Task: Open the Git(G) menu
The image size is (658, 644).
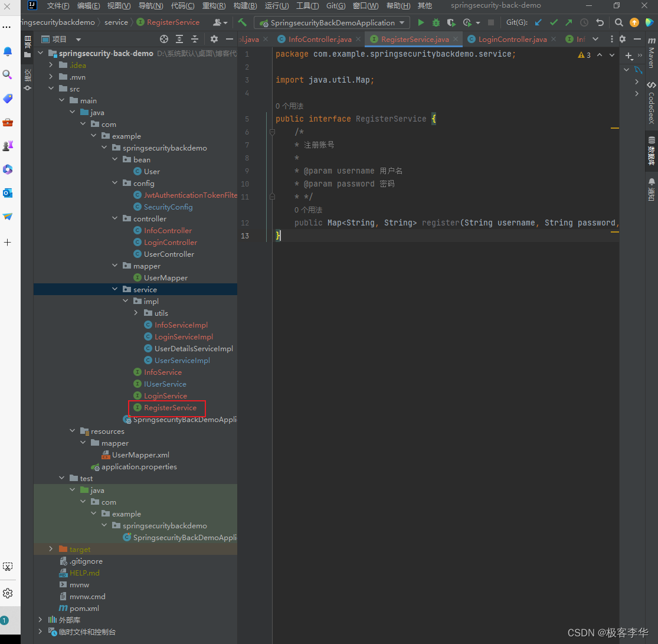Action: (x=336, y=5)
